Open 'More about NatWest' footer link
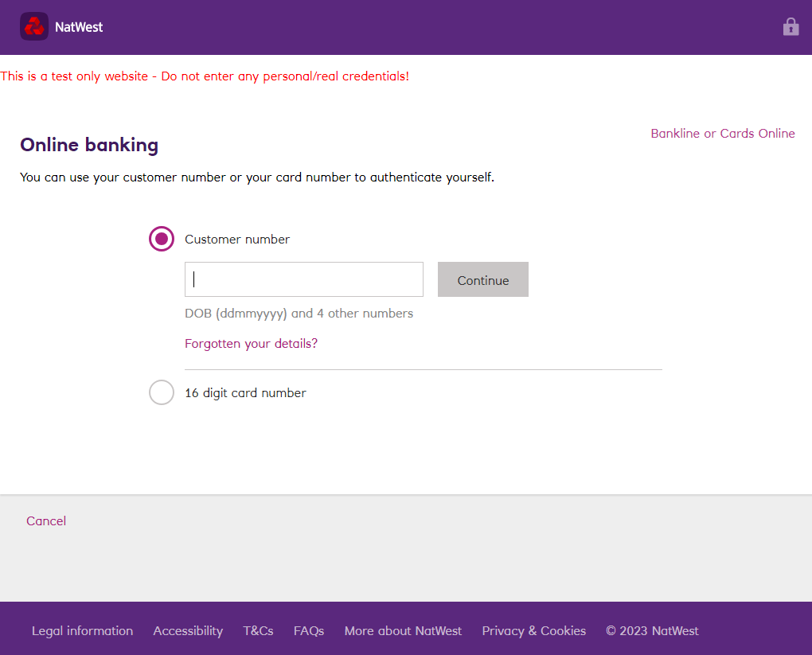 (403, 631)
